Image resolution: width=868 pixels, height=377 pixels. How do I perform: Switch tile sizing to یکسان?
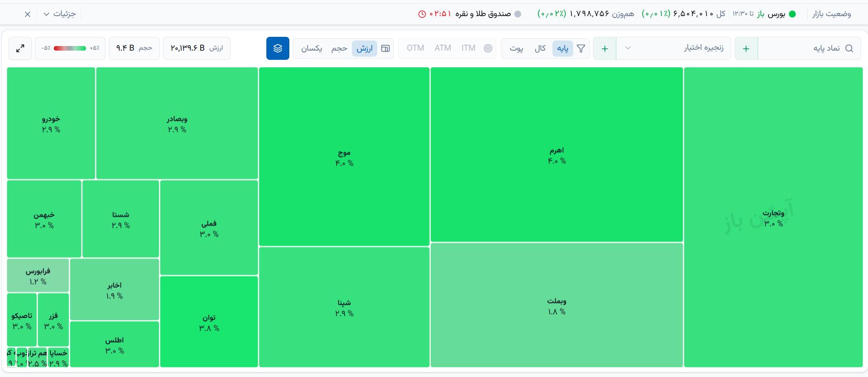311,48
